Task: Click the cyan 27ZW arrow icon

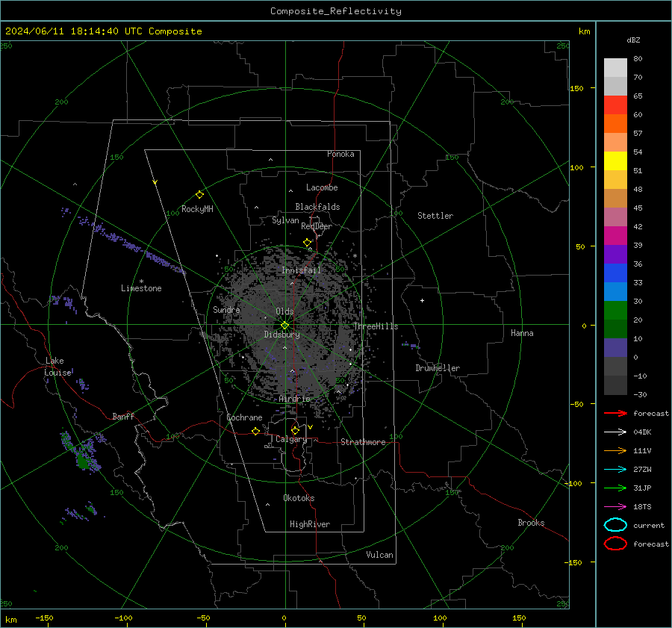Action: pyautogui.click(x=615, y=470)
